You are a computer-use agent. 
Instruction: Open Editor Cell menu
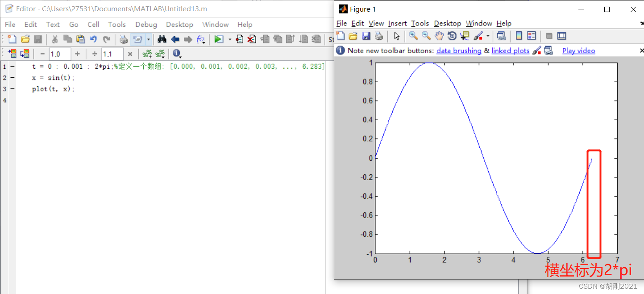tap(93, 25)
